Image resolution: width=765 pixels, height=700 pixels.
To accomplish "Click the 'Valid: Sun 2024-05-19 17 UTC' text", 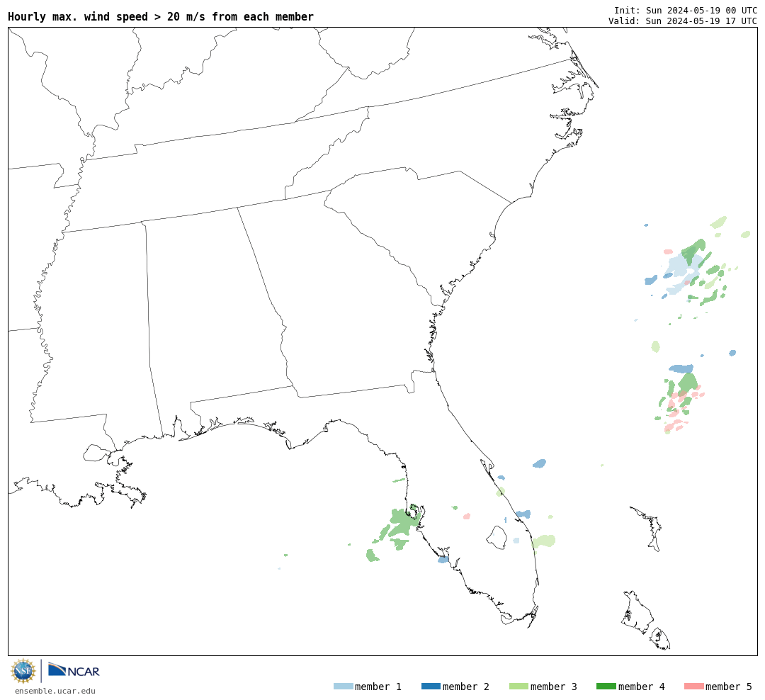I will click(x=683, y=21).
